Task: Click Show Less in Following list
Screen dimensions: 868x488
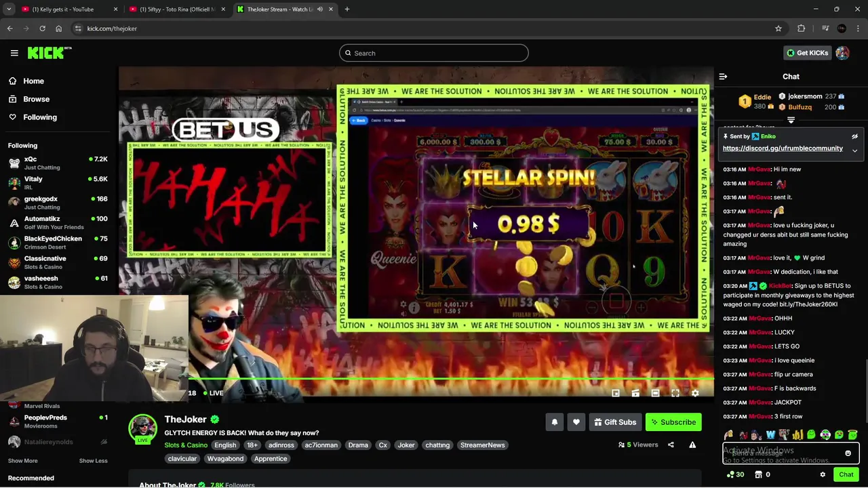Action: pyautogui.click(x=93, y=461)
